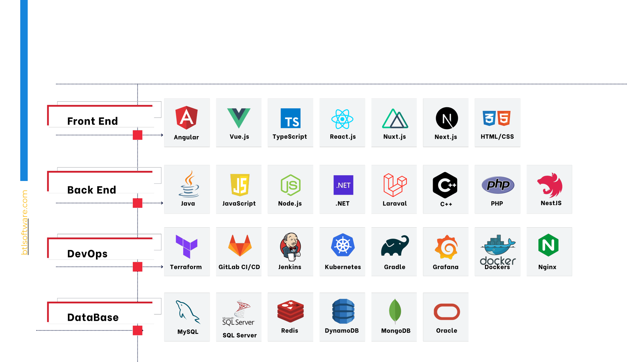Click the GitLab fox icon
Screen dimensions: 644x362
(240, 246)
